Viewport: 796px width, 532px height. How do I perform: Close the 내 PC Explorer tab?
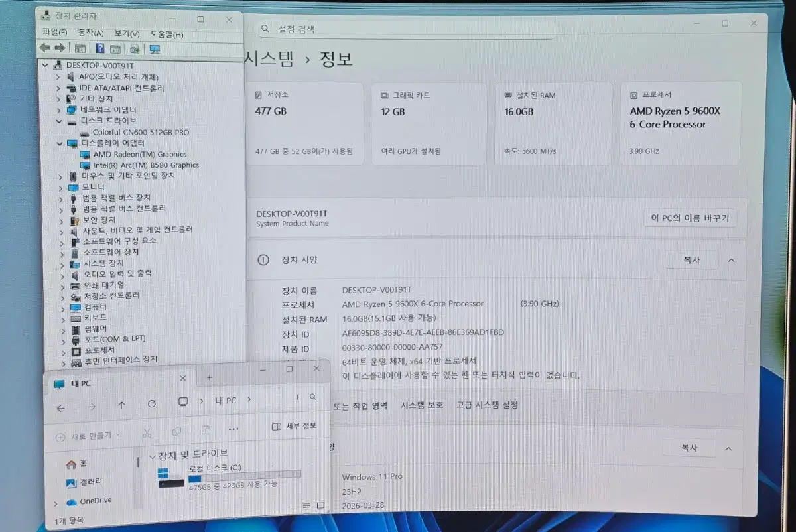(x=183, y=379)
